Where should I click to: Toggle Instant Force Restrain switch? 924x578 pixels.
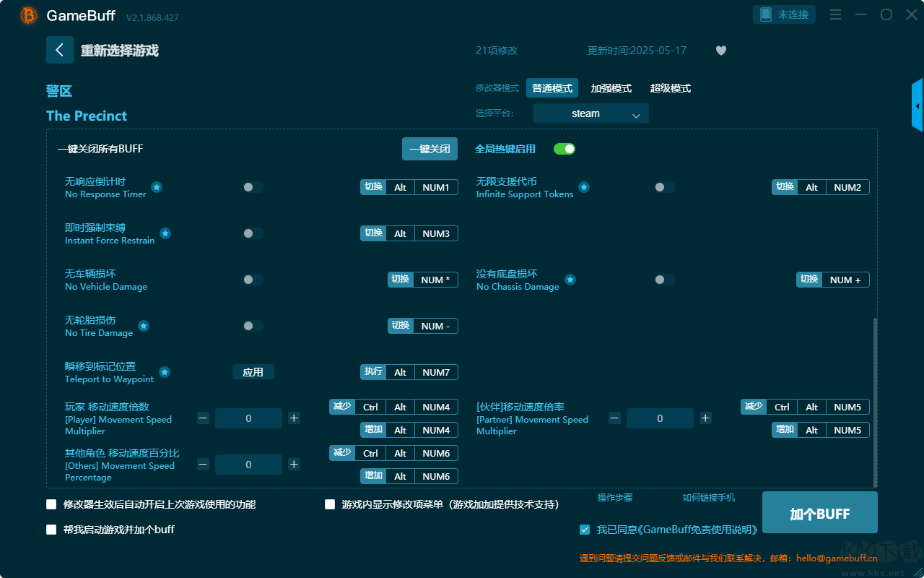(253, 233)
